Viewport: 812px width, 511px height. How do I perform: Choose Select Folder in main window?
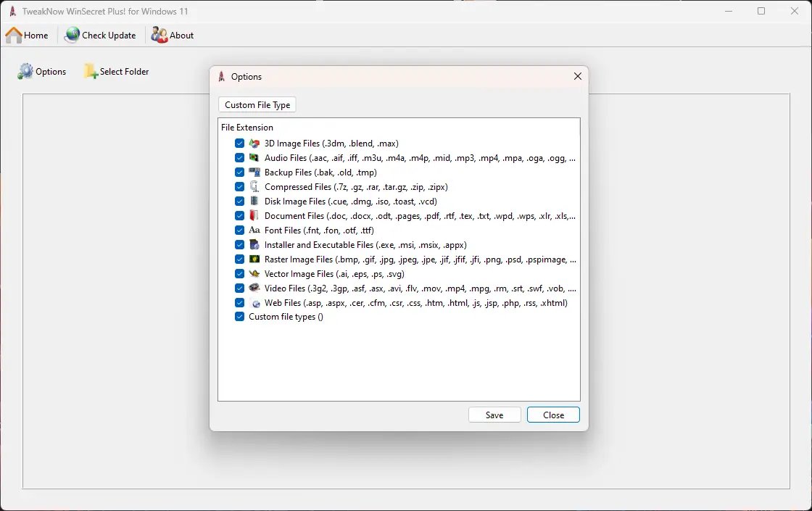coord(117,72)
